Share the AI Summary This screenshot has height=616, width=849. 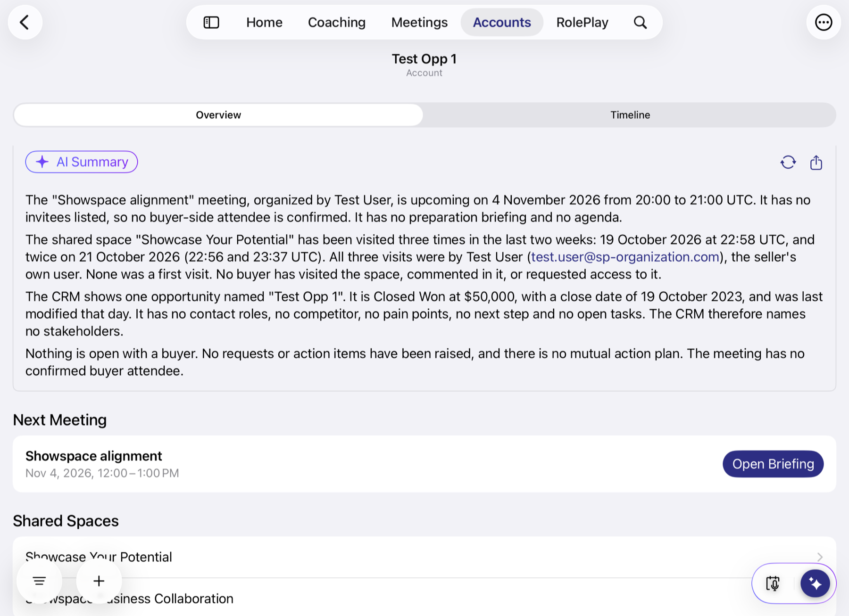(816, 163)
